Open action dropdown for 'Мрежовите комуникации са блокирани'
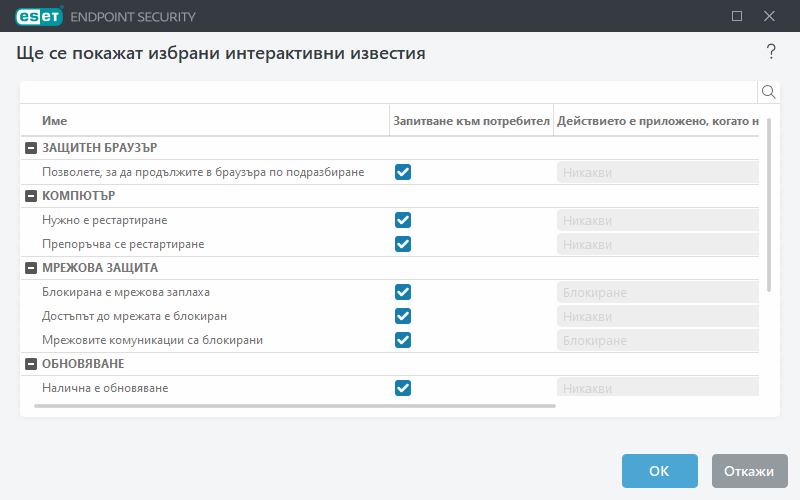Screen dimensions: 800x500 (x=658, y=340)
